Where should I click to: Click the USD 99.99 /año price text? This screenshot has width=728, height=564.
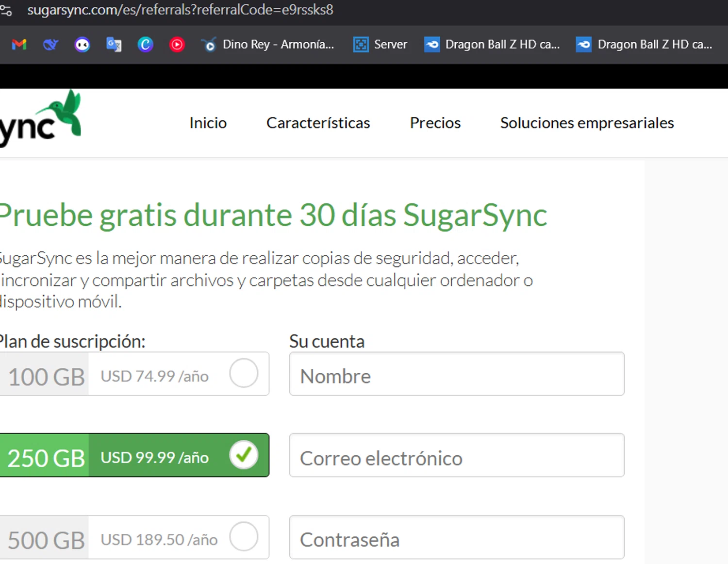coord(155,457)
